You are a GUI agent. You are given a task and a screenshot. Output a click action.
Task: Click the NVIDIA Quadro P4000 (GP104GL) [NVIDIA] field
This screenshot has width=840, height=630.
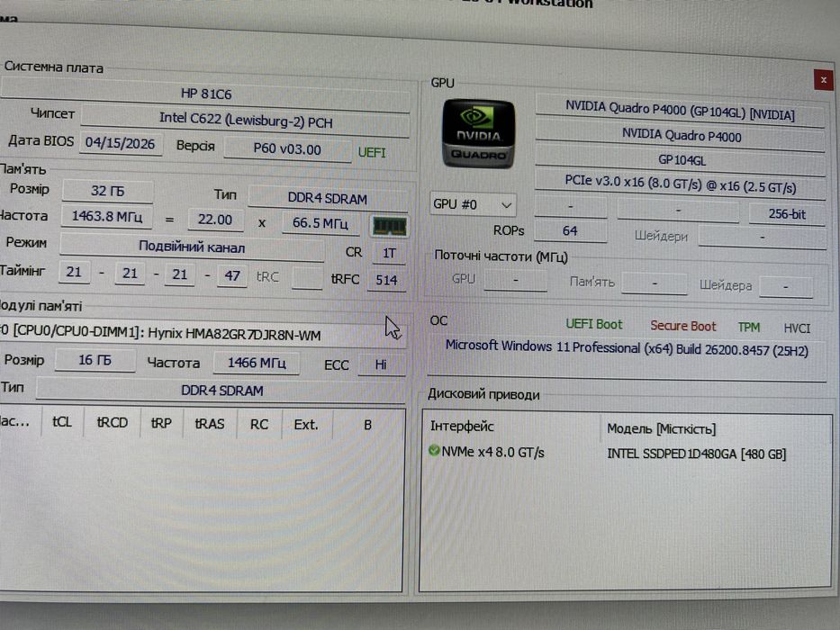point(680,111)
